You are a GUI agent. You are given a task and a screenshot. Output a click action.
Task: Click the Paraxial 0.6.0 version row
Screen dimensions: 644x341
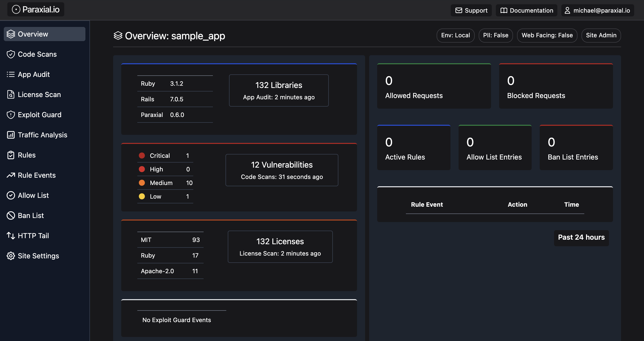point(175,115)
